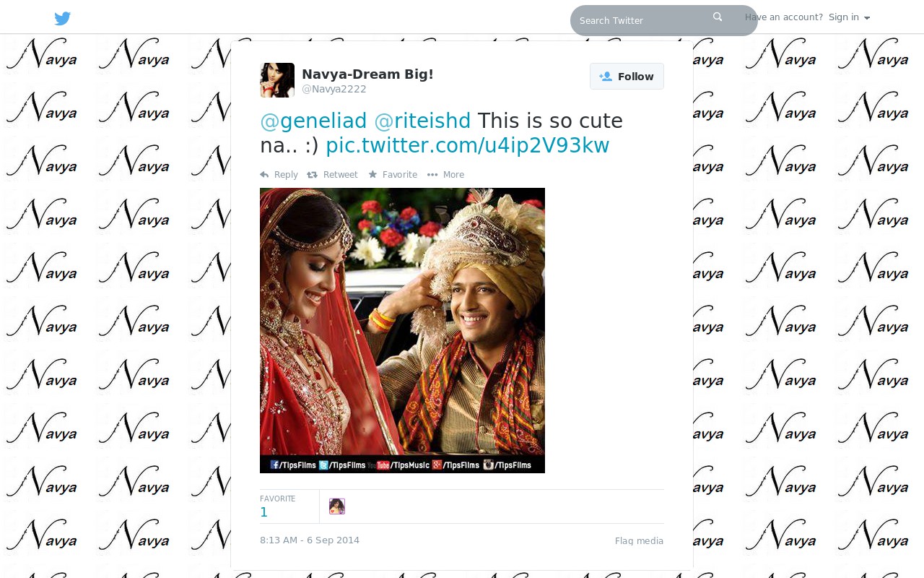The width and height of the screenshot is (924, 578).
Task: Open Navya's profile avatar picture
Action: (x=277, y=80)
